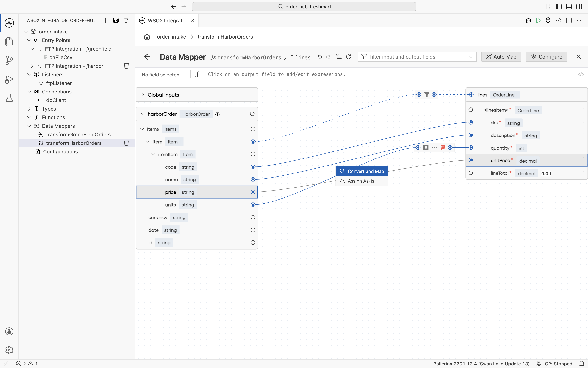Open the filter fields dropdown arrow
The image size is (588, 368).
pyautogui.click(x=471, y=57)
